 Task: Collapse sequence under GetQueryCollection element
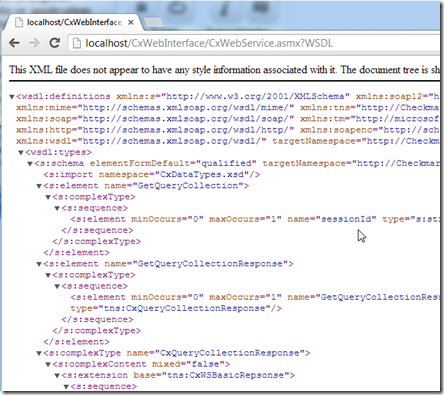tap(57, 208)
